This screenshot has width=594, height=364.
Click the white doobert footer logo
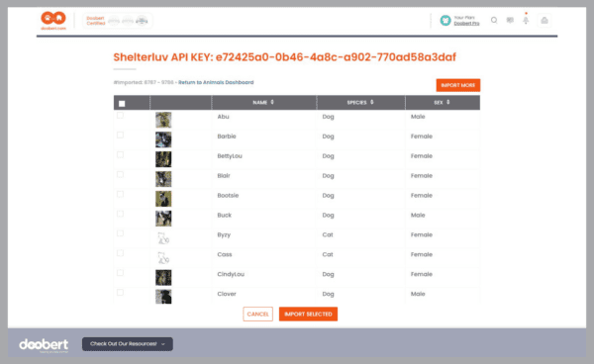pyautogui.click(x=44, y=345)
